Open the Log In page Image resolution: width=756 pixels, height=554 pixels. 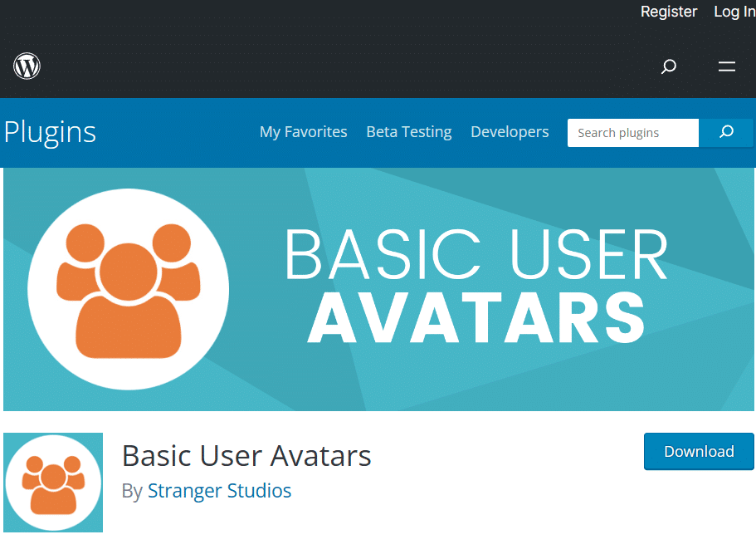coord(734,12)
